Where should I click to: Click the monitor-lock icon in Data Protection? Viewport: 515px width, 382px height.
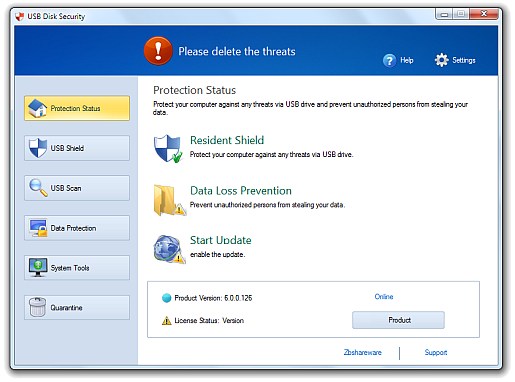pyautogui.click(x=38, y=228)
